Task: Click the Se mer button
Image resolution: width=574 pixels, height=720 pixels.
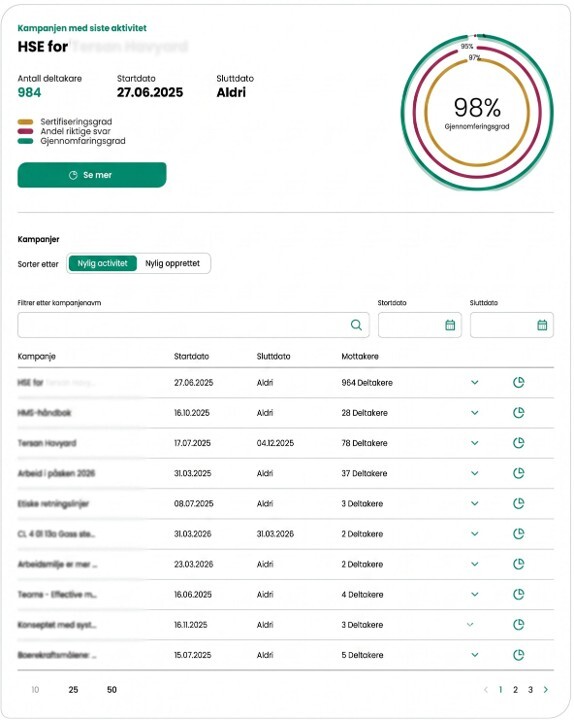Action: click(92, 175)
